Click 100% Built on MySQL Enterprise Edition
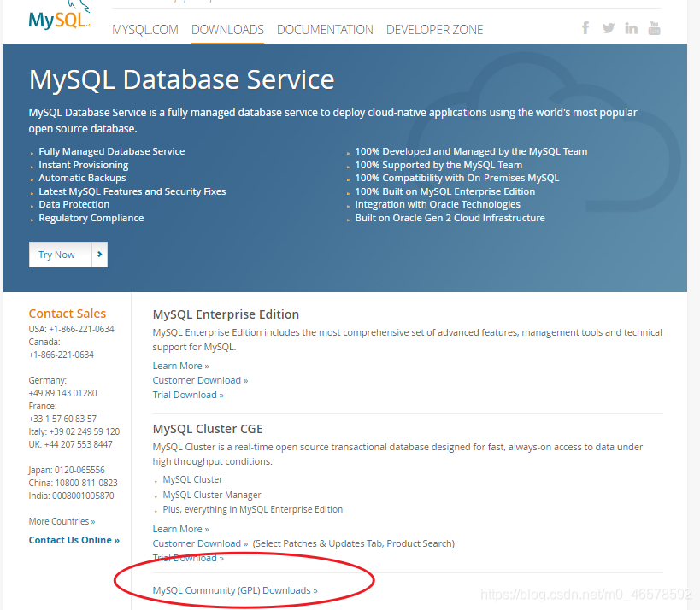Screen dimensions: 700x610 (x=444, y=191)
